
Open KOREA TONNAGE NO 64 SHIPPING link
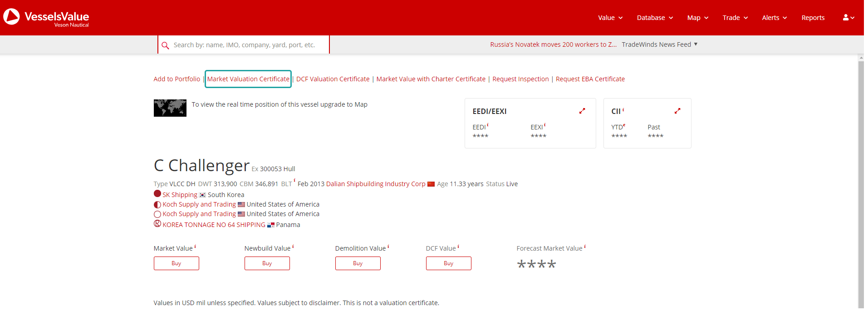coord(214,225)
